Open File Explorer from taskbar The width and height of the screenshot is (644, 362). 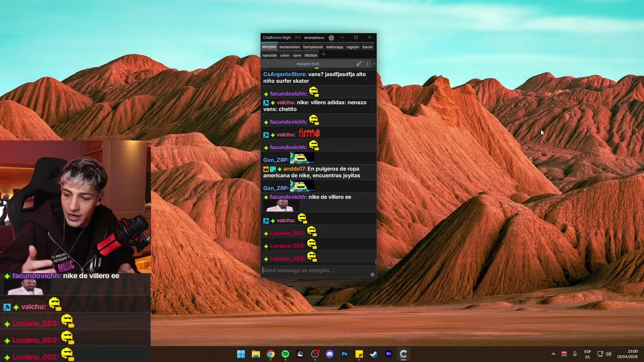256,354
